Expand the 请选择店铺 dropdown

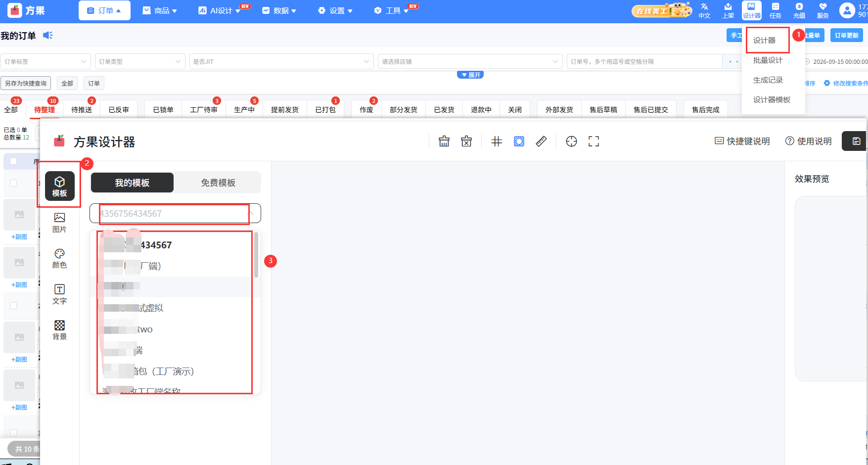(470, 61)
